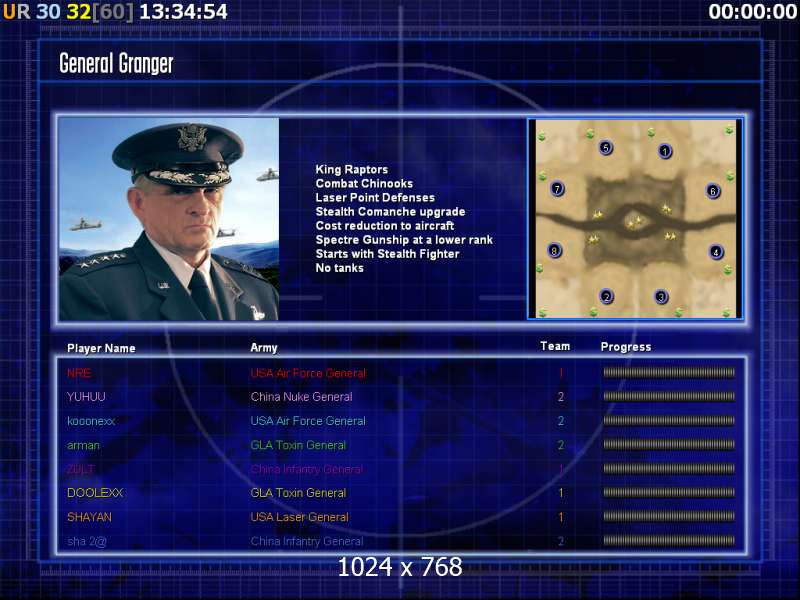The height and width of the screenshot is (600, 800).
Task: Click start position 4 on the minimap
Action: click(716, 252)
